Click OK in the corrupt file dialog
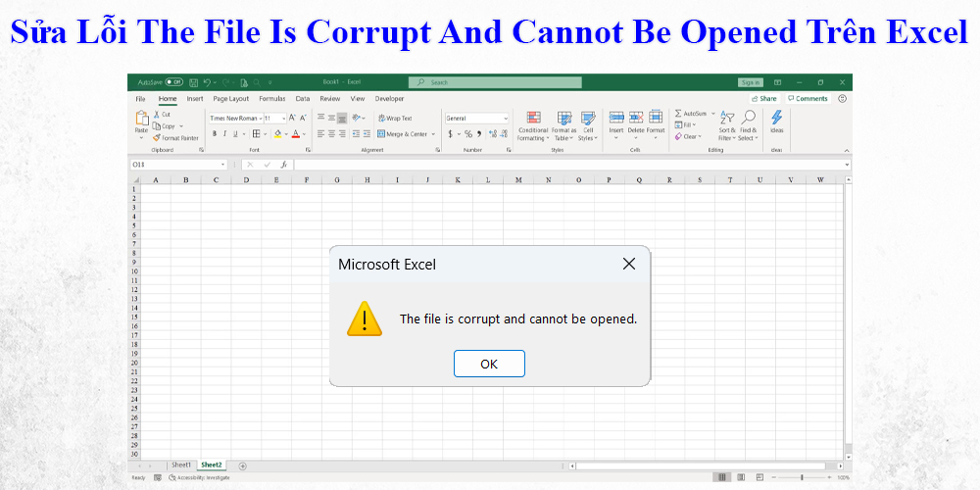The image size is (980, 490). [x=489, y=364]
